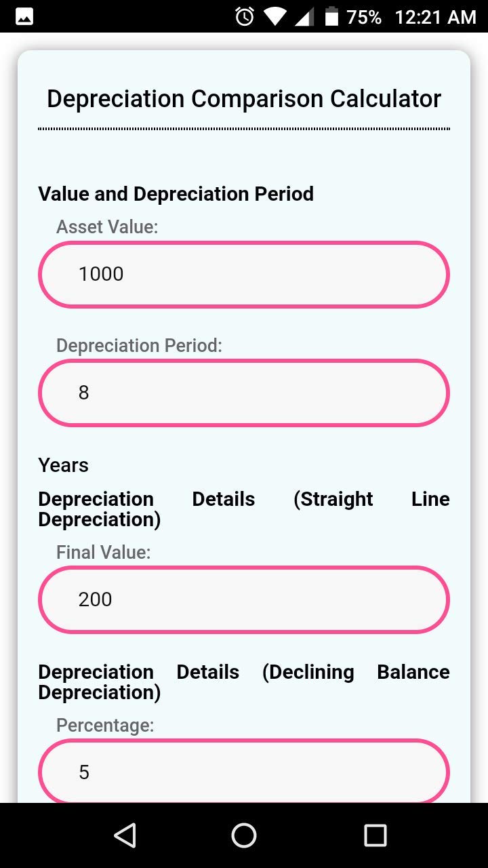Tap the Android back navigation button
The image size is (488, 868).
[x=125, y=835]
